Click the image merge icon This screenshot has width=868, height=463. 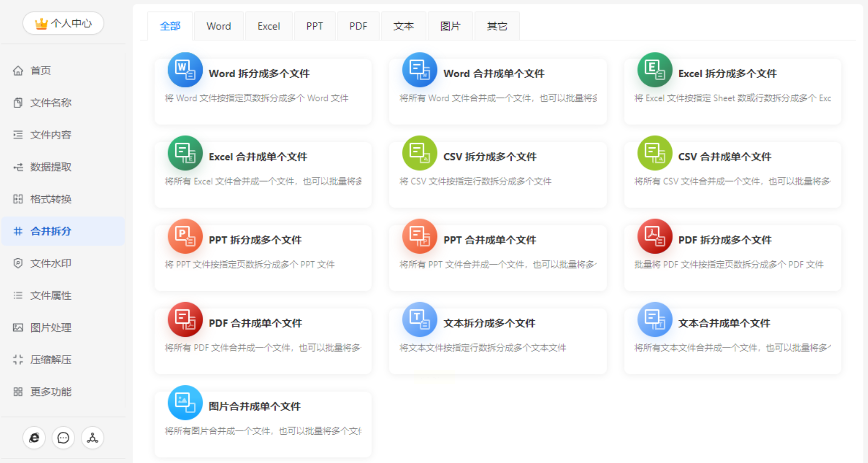[185, 403]
